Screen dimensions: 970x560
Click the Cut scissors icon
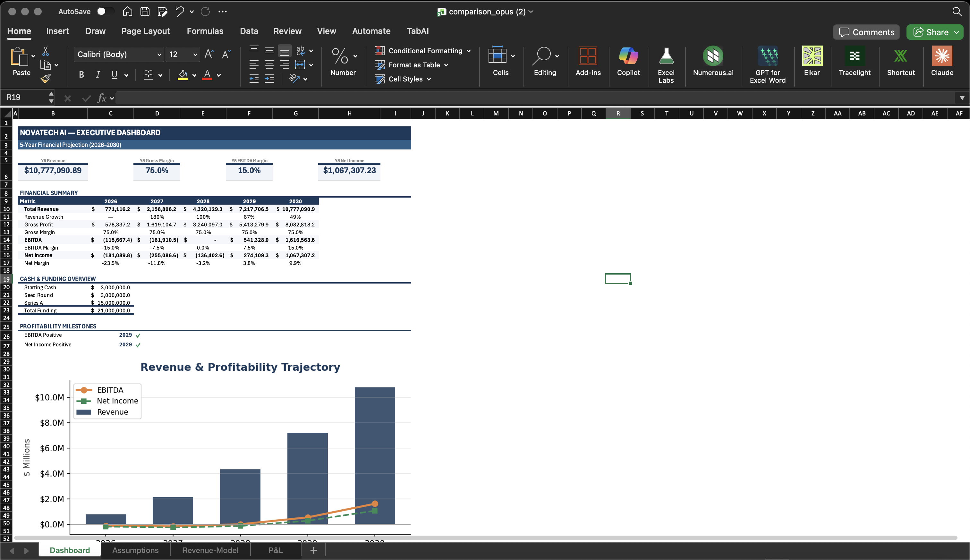click(45, 51)
